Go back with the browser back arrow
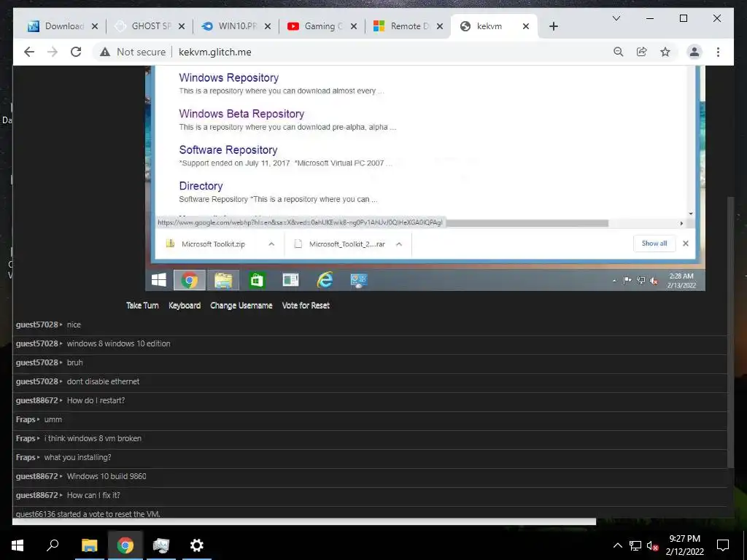Image resolution: width=747 pixels, height=560 pixels. (x=29, y=52)
